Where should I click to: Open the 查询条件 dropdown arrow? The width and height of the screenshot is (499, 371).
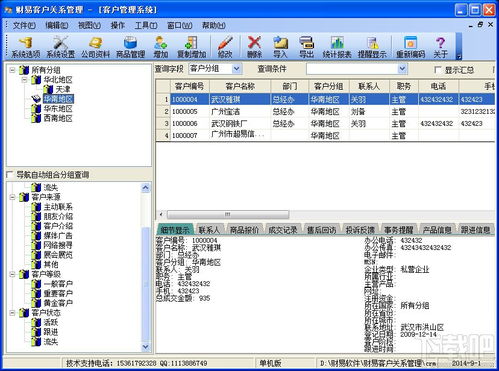click(403, 69)
